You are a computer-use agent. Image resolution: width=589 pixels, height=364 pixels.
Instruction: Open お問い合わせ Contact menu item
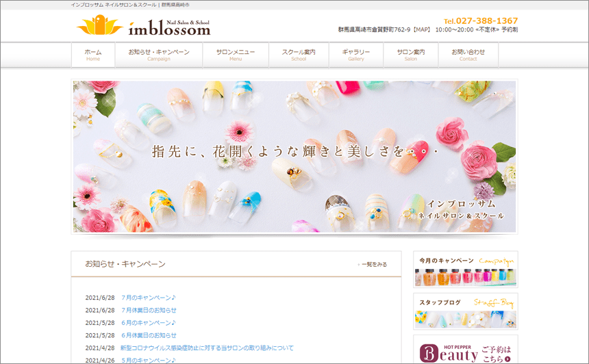pos(468,55)
